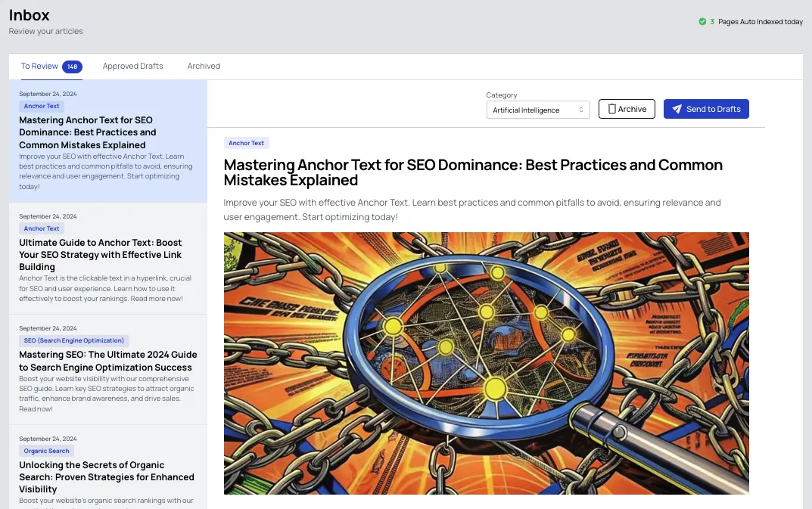This screenshot has height=509, width=812.
Task: Open the Archived tab
Action: point(204,67)
